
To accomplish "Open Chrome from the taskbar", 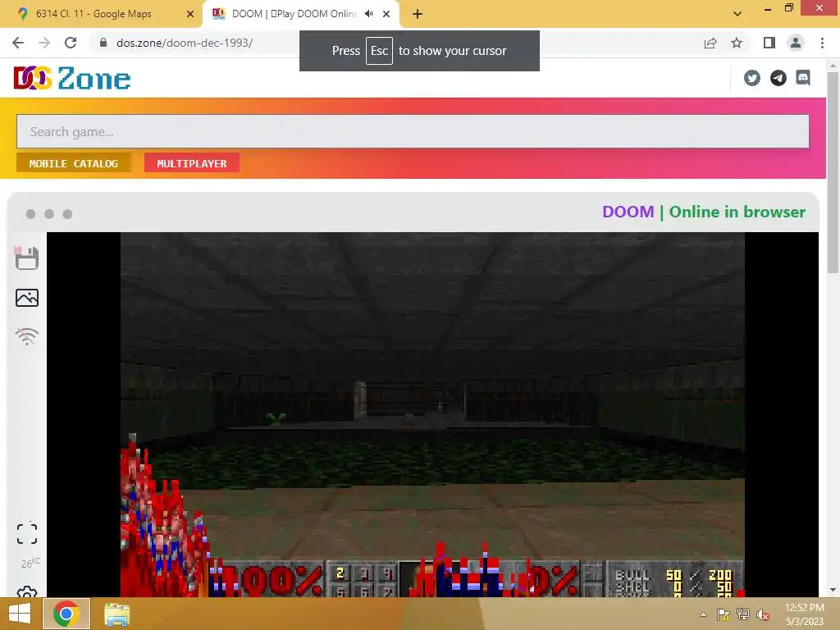I will (66, 614).
